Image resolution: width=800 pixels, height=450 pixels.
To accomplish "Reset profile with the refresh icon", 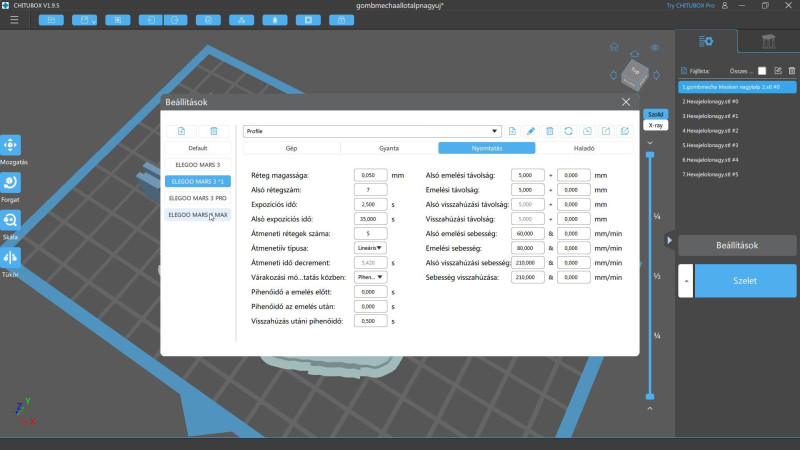I will click(x=568, y=131).
